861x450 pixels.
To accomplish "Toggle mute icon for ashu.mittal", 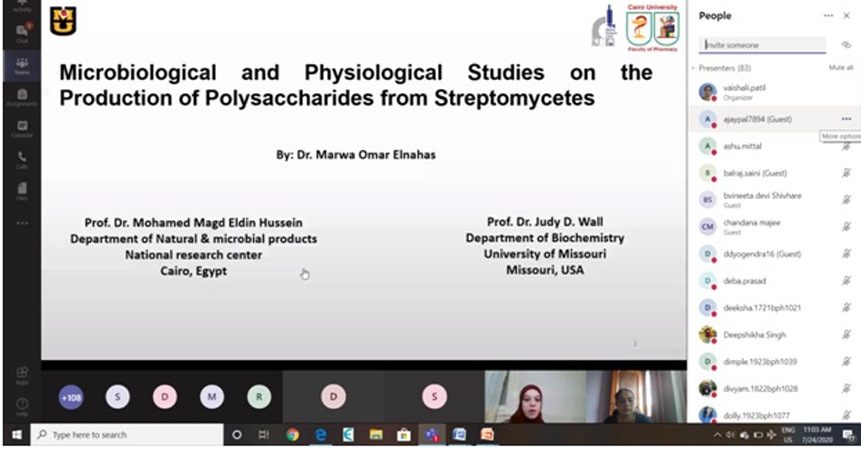I will coord(846,146).
